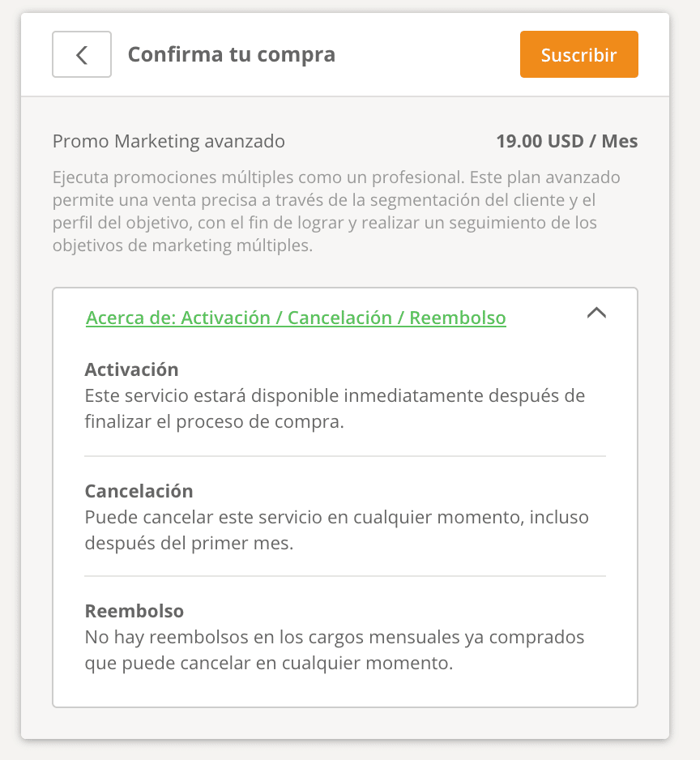700x760 pixels.
Task: Click the Reembolso heading
Action: pyautogui.click(x=134, y=611)
